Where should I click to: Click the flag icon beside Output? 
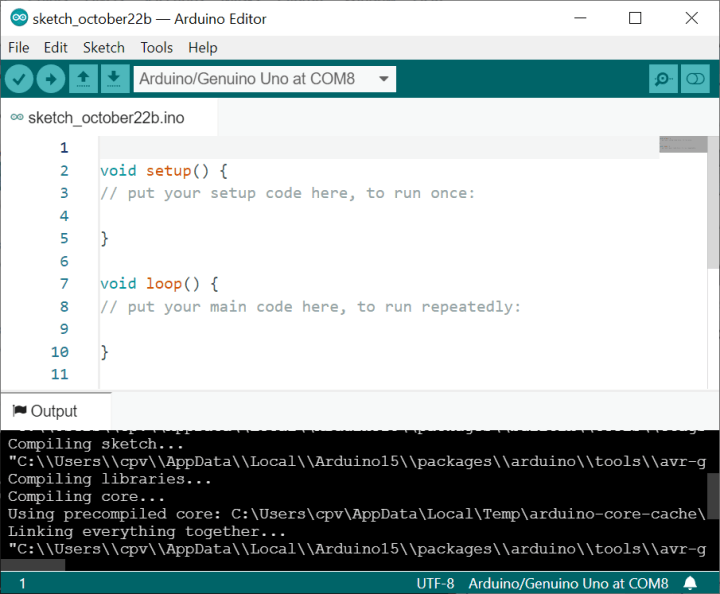pos(19,410)
